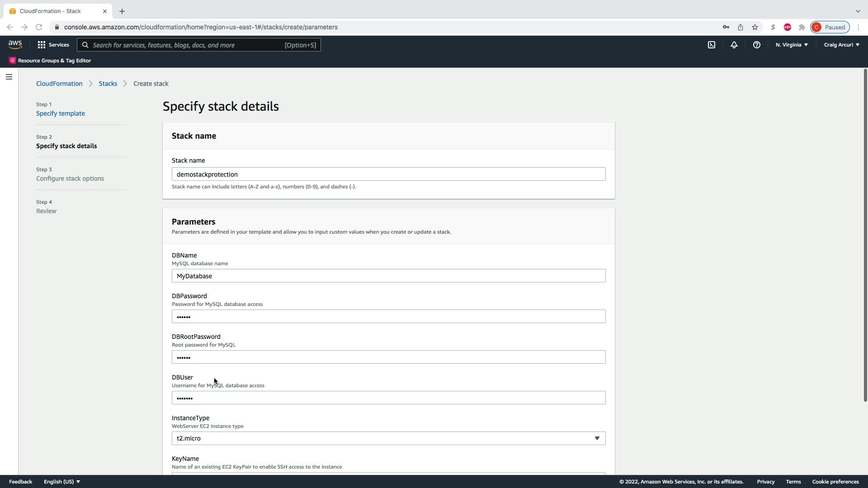Reload the browser page
868x488 pixels.
[39, 27]
